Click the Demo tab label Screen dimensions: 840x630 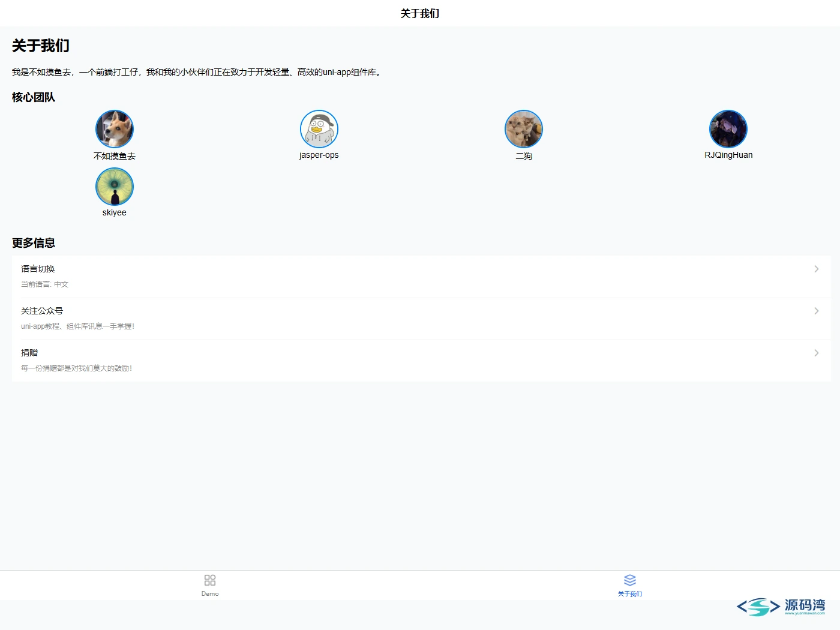210,593
